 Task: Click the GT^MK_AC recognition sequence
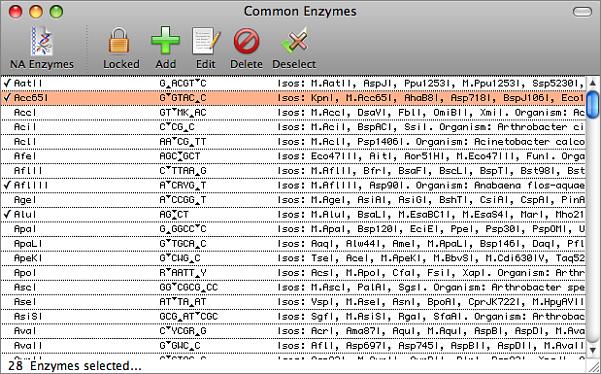point(183,112)
